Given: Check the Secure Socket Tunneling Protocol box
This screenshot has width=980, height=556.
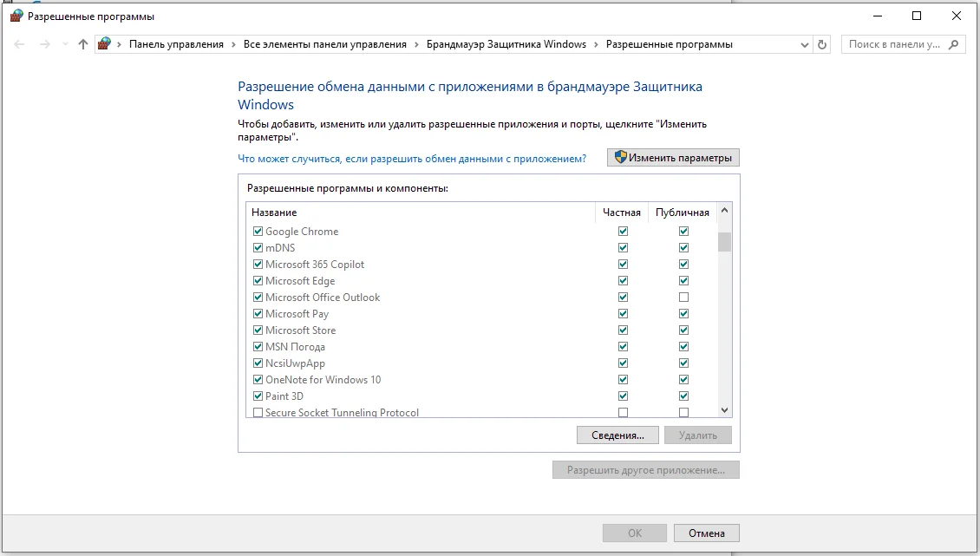Looking at the screenshot, I should tap(258, 413).
